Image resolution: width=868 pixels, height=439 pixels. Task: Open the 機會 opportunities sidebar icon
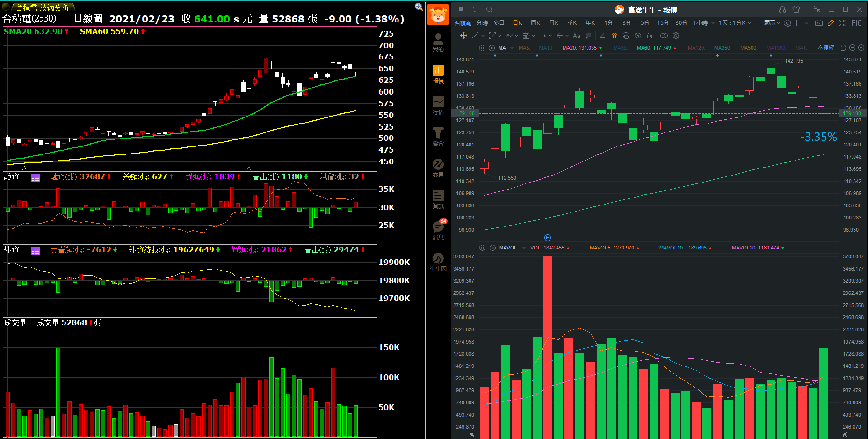pos(438,137)
